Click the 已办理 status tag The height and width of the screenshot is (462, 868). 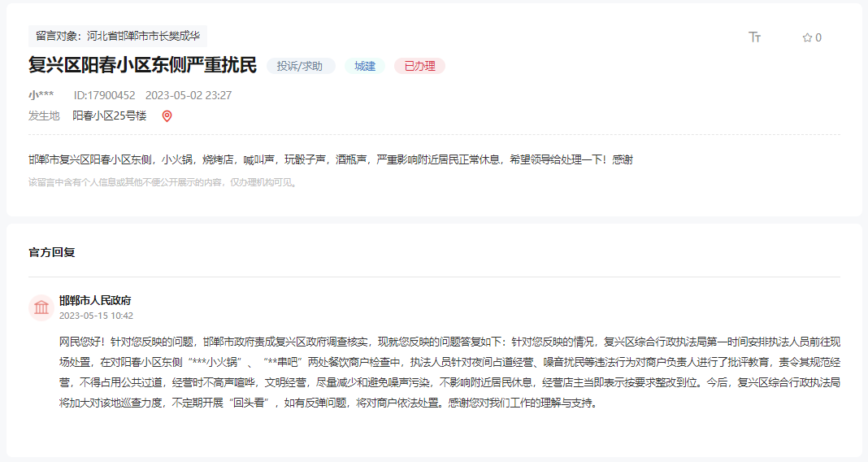pos(419,66)
